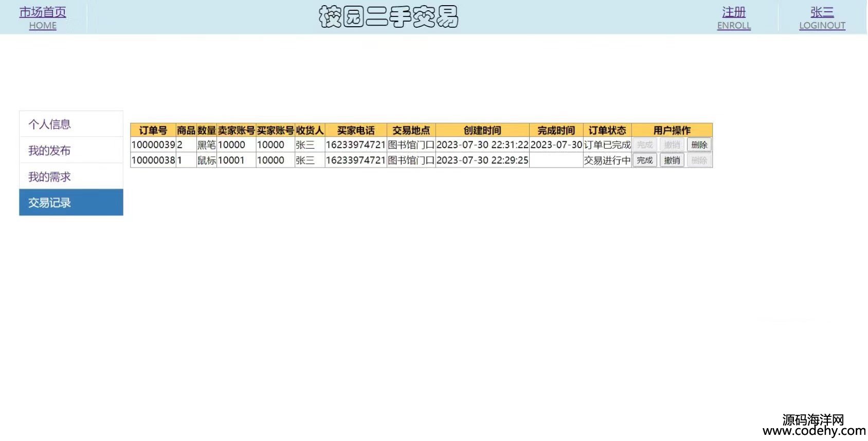Click the 交易进行中 status cell

click(x=607, y=160)
